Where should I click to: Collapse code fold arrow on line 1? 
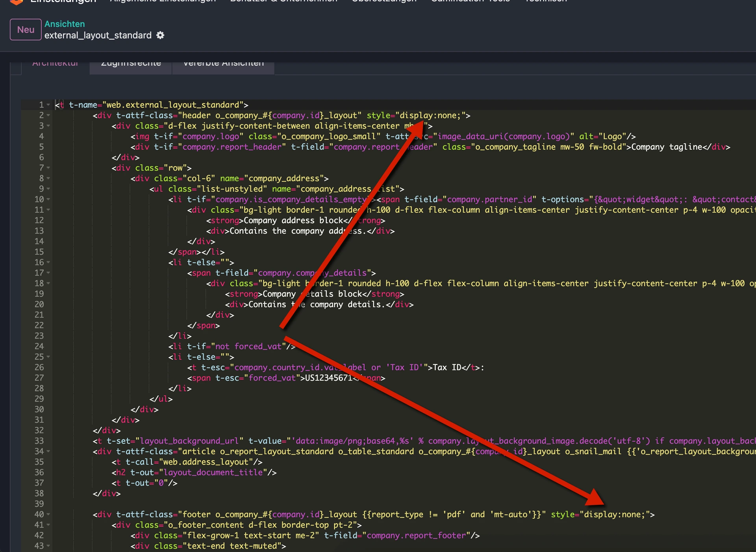(x=48, y=105)
